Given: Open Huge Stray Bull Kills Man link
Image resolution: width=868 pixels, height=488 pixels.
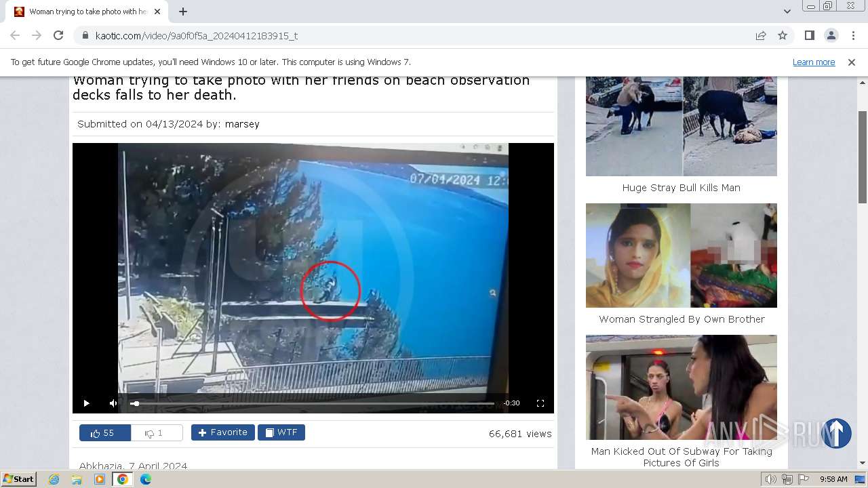Looking at the screenshot, I should coord(682,188).
